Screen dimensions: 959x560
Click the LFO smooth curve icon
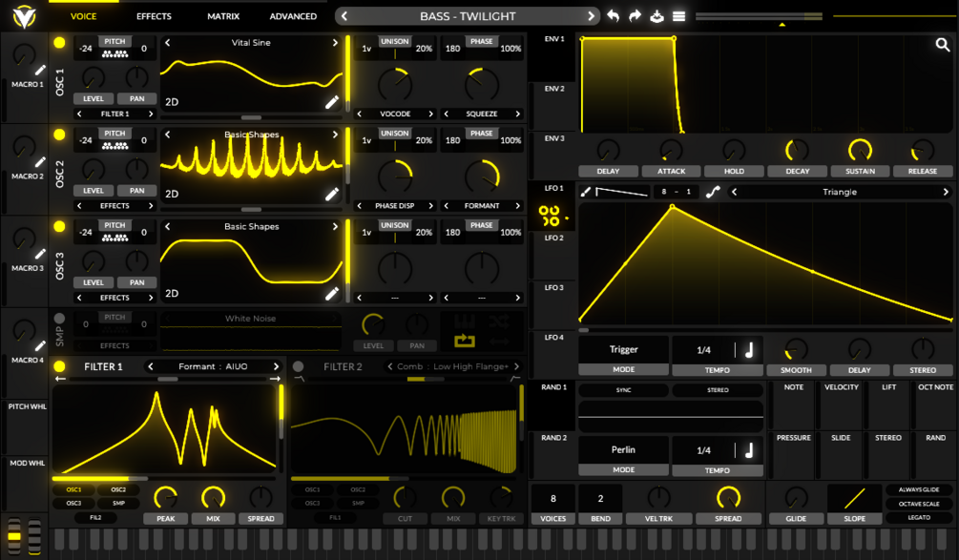(713, 192)
